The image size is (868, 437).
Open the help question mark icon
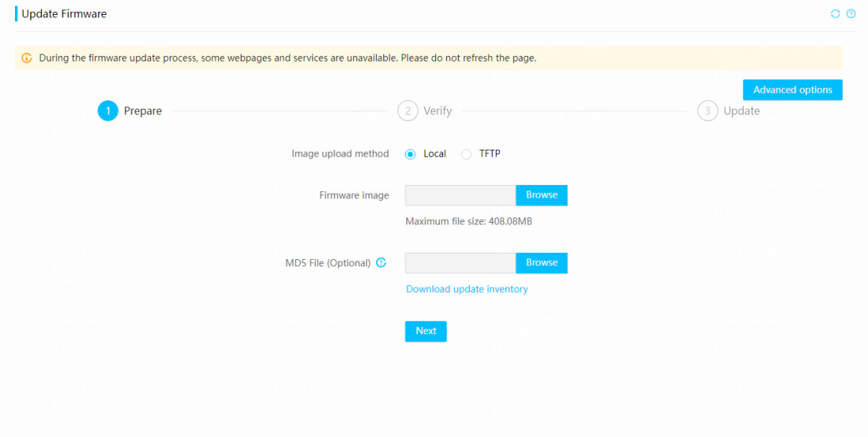(x=851, y=14)
